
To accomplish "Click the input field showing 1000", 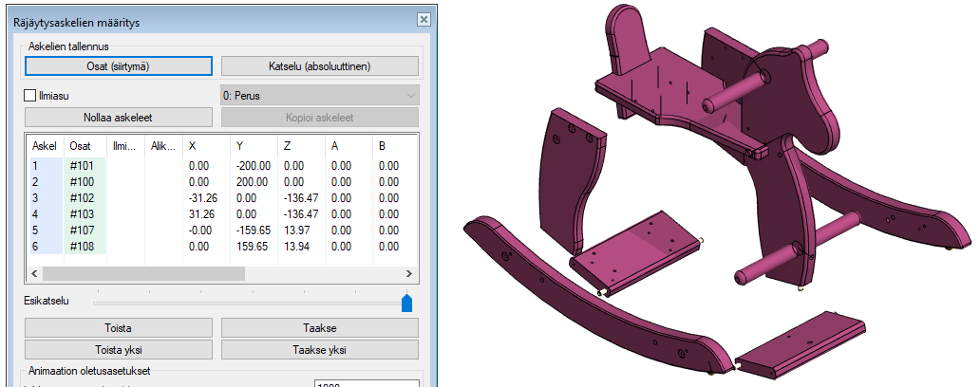I will (366, 383).
